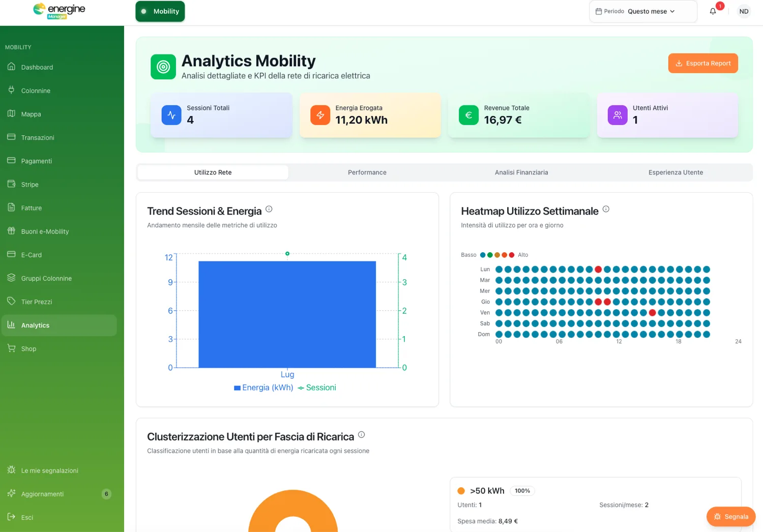Click the blue Lug energy bar
763x532 pixels.
coord(287,314)
